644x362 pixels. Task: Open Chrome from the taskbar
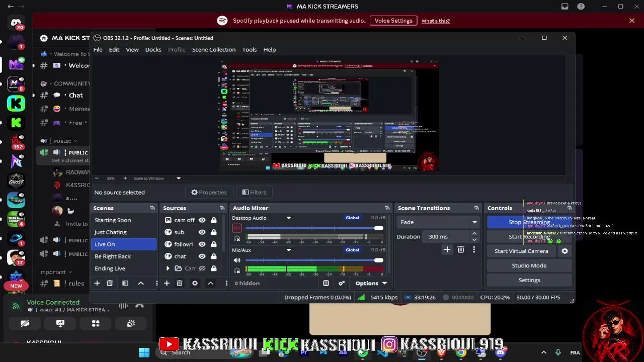tap(461, 352)
